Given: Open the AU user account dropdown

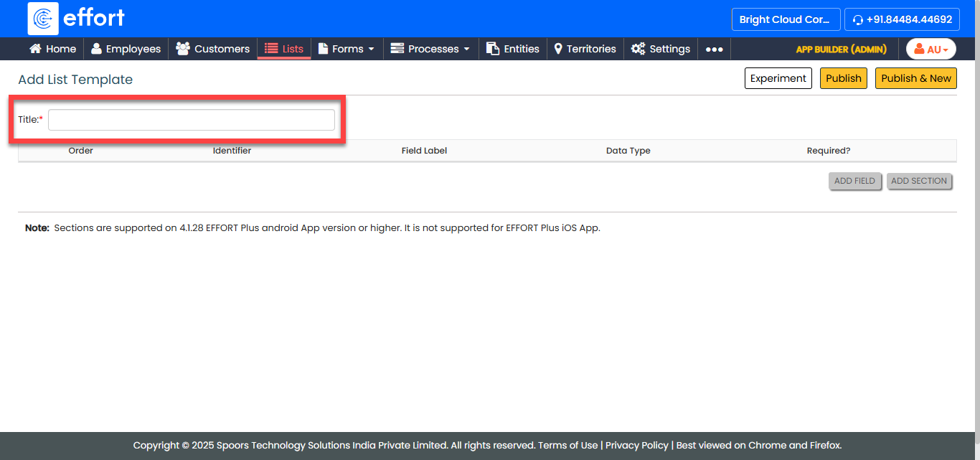Looking at the screenshot, I should click(x=930, y=49).
